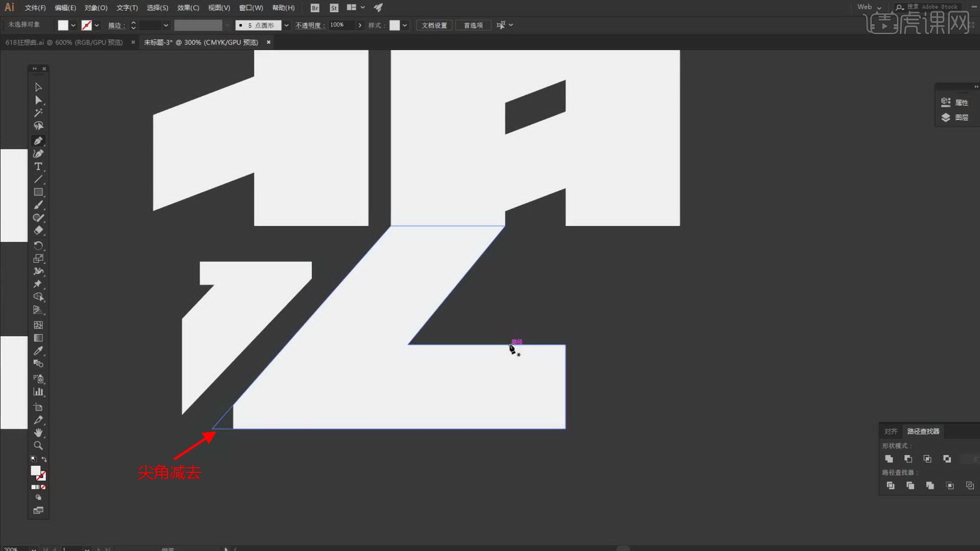Swap fill and stroke colors

point(44,459)
